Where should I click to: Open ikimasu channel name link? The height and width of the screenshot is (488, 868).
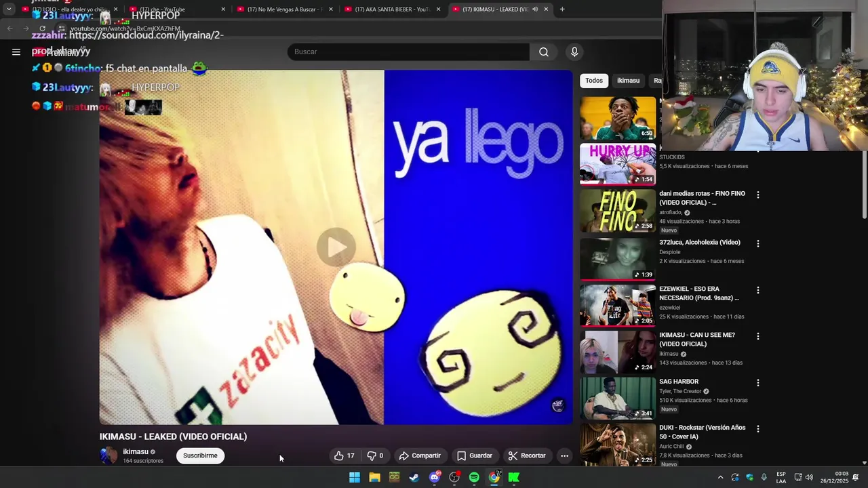click(x=136, y=451)
